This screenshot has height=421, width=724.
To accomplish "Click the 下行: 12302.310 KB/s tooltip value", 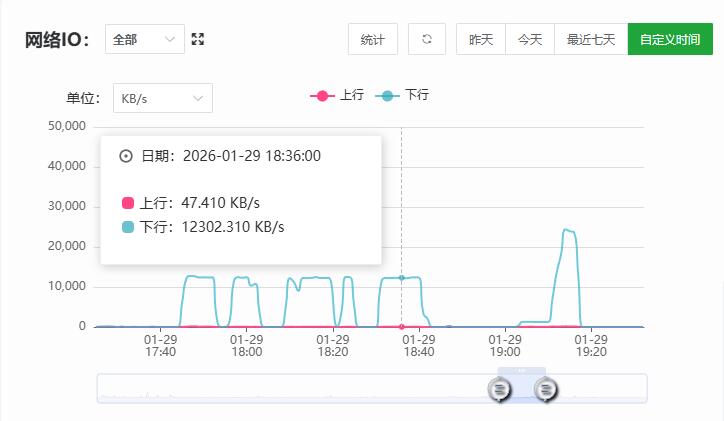I will [x=203, y=227].
